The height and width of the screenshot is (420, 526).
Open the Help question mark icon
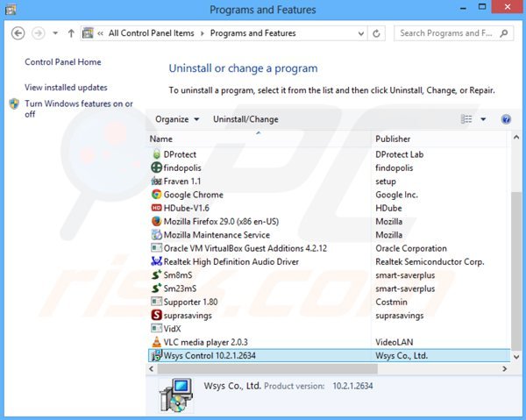[506, 119]
